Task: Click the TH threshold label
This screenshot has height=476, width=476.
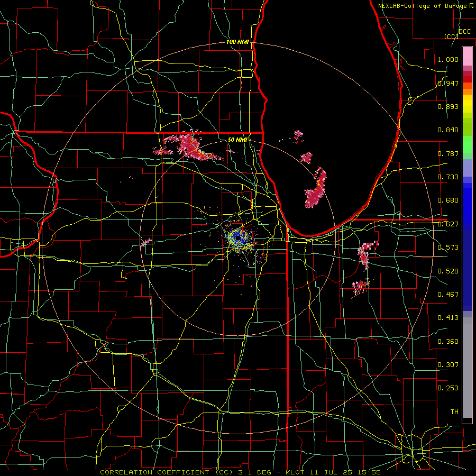Action: (454, 412)
